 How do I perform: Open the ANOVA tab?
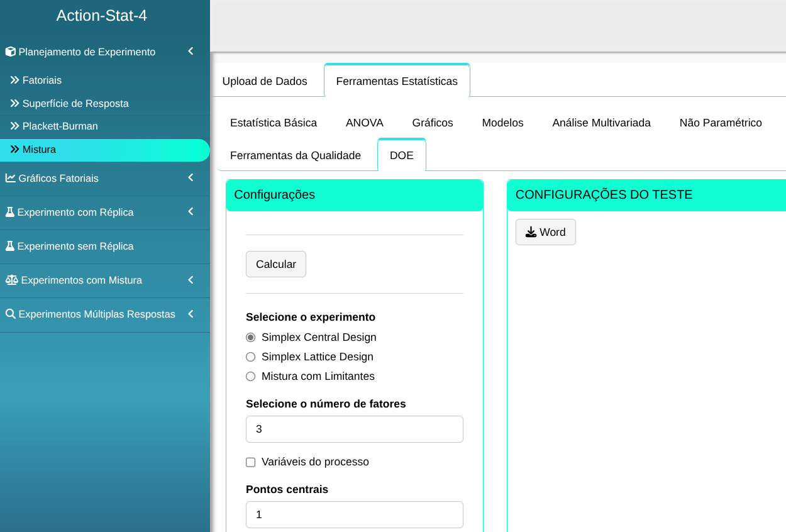pos(365,123)
